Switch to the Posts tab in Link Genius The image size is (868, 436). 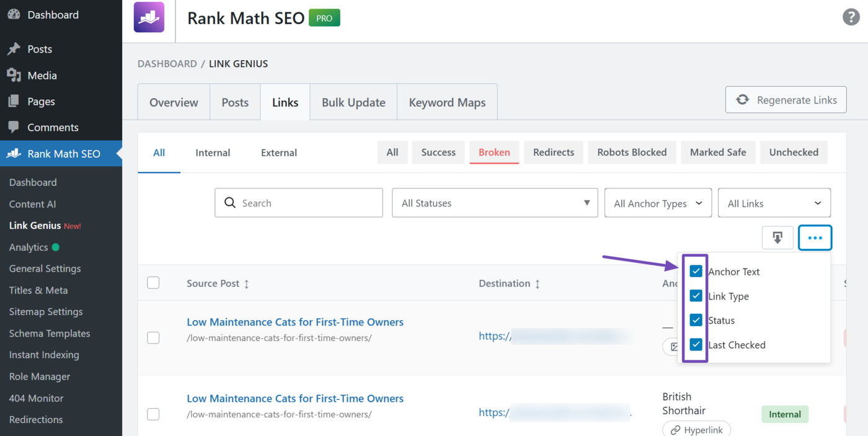click(x=235, y=102)
